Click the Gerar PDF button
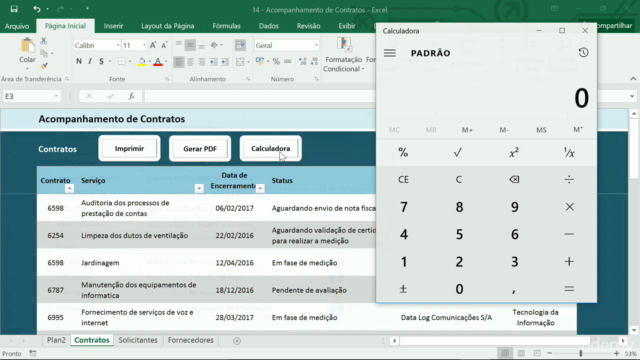Screen dimensions: 640x360 click(x=200, y=149)
